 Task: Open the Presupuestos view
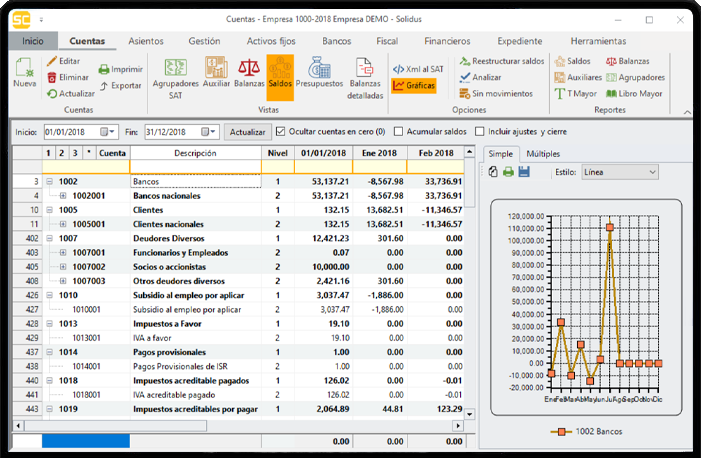point(319,72)
